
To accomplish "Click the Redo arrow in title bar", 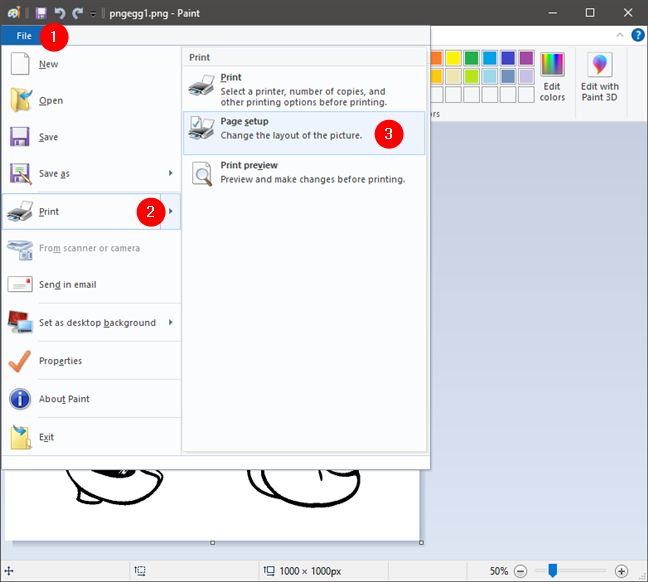I will pyautogui.click(x=77, y=13).
